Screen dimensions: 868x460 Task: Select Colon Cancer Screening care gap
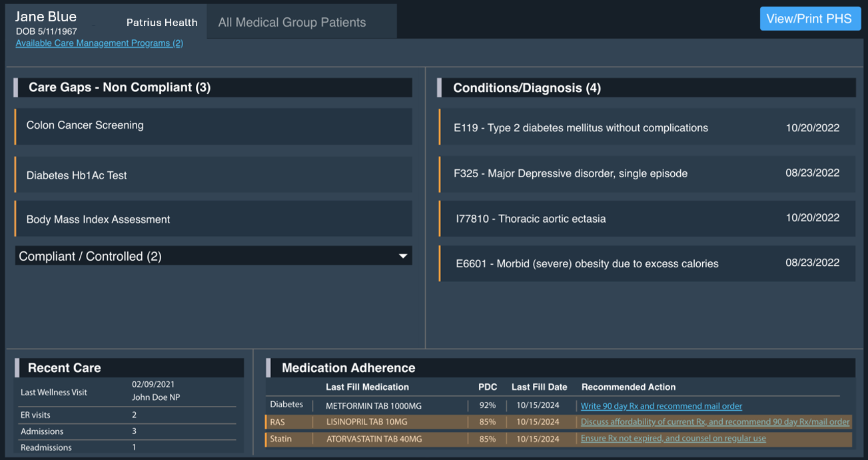click(x=213, y=126)
